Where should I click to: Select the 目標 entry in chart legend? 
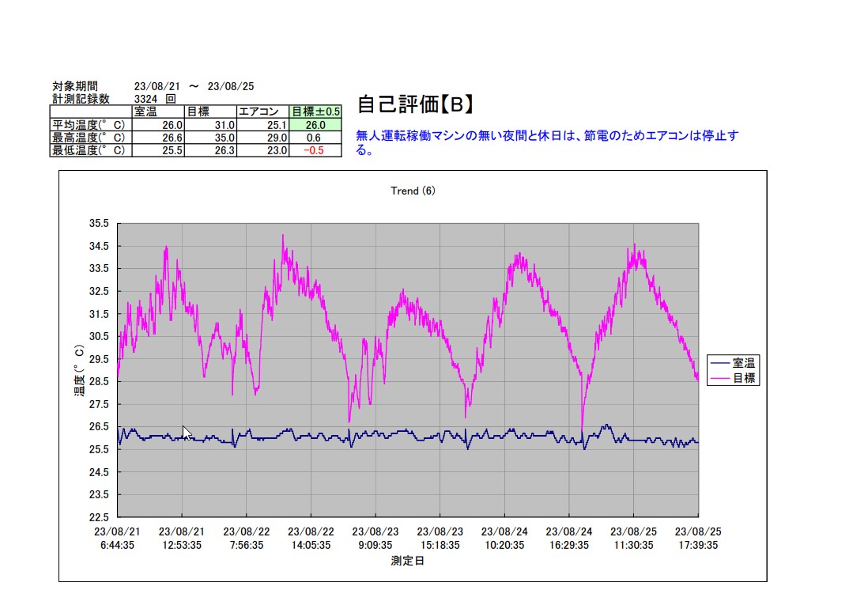pyautogui.click(x=743, y=378)
